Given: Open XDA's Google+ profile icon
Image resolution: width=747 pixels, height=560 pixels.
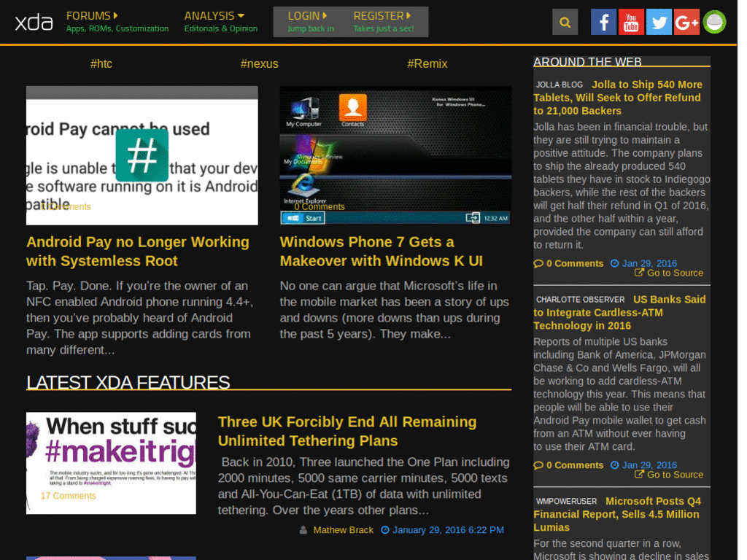Looking at the screenshot, I should click(686, 22).
